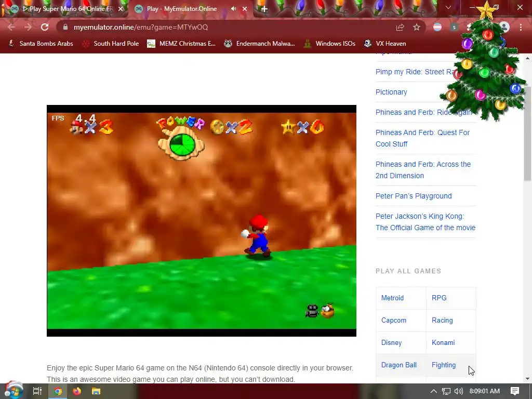
Task: Open Pictionary game link
Action: [x=391, y=92]
